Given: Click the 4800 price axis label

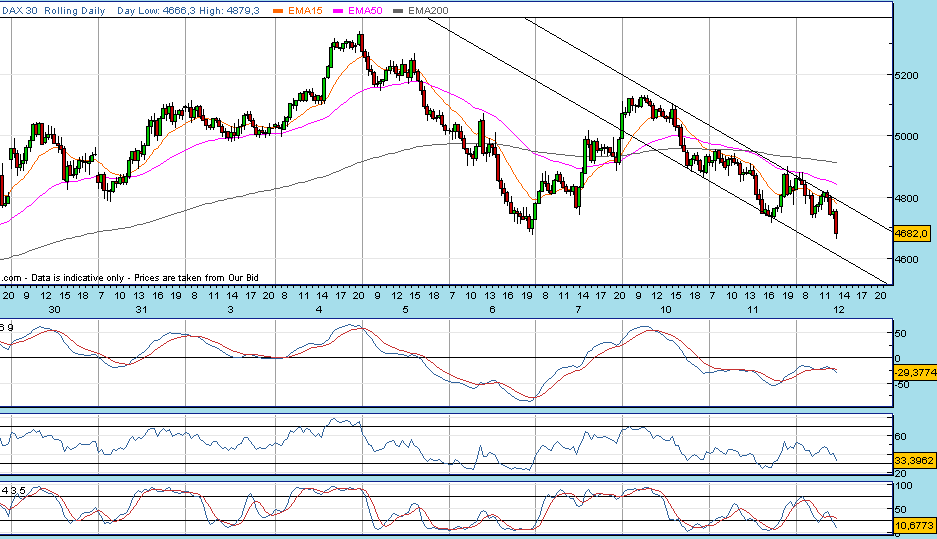Looking at the screenshot, I should click(x=906, y=198).
